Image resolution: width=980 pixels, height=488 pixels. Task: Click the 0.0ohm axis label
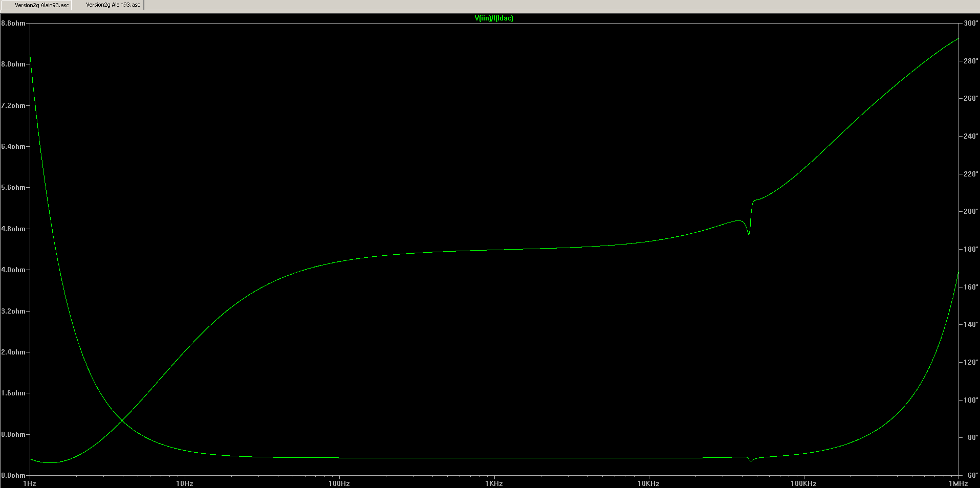(13, 476)
